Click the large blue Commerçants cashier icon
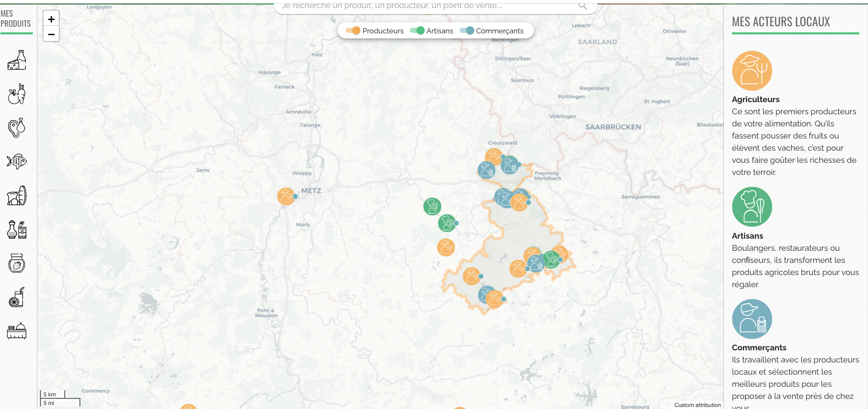 (752, 319)
